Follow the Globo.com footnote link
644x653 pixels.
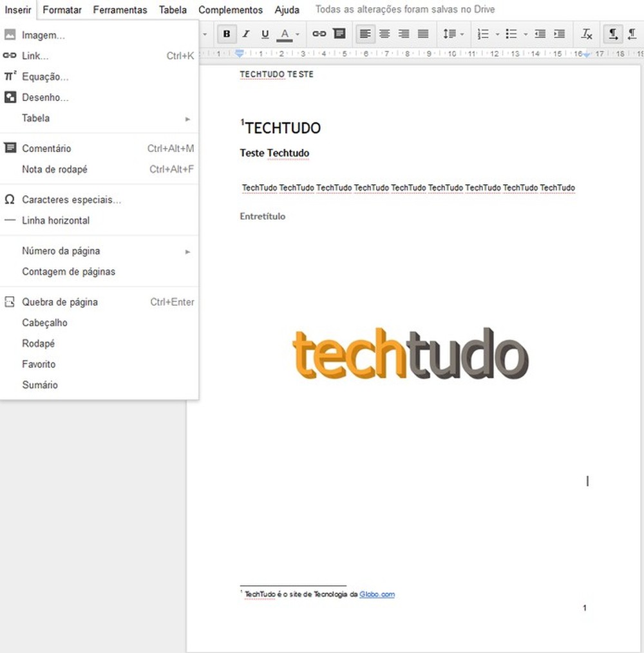377,594
